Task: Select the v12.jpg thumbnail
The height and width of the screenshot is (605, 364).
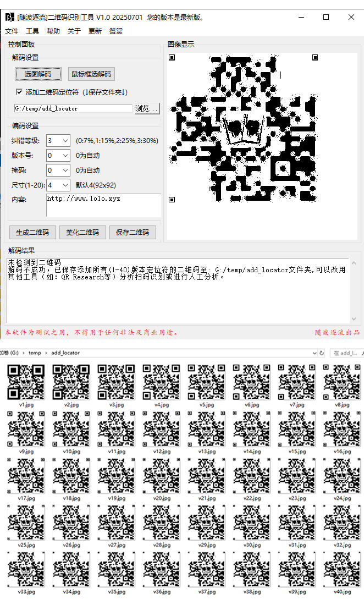Action: 162,428
